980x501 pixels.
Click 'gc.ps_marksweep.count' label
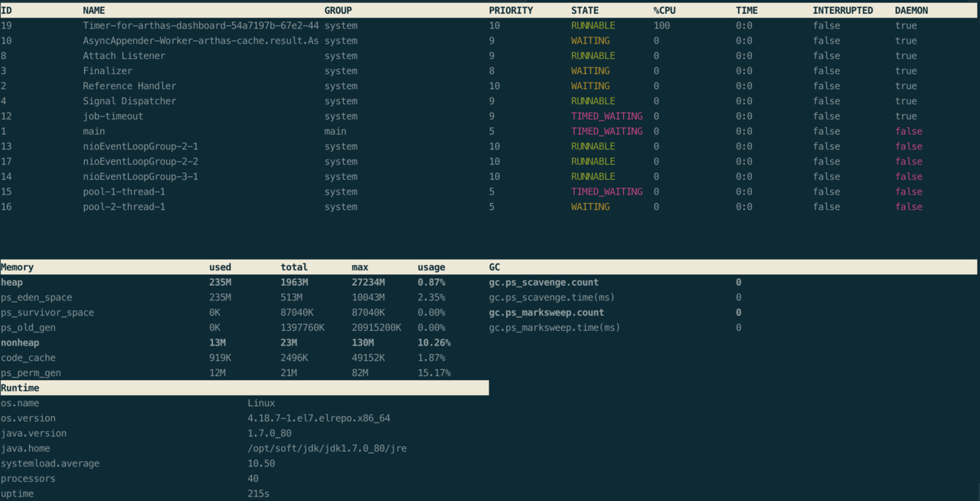(547, 313)
